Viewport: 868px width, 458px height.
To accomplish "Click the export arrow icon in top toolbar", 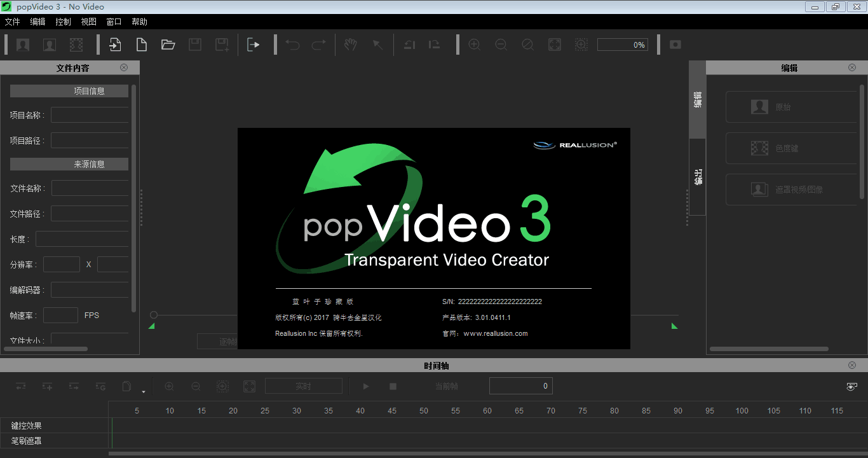I will click(253, 45).
